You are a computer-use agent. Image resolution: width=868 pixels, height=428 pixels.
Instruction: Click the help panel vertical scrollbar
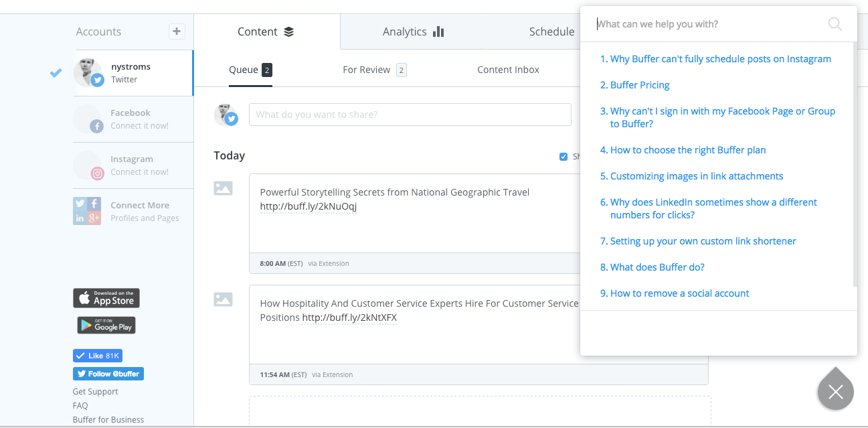(x=855, y=164)
